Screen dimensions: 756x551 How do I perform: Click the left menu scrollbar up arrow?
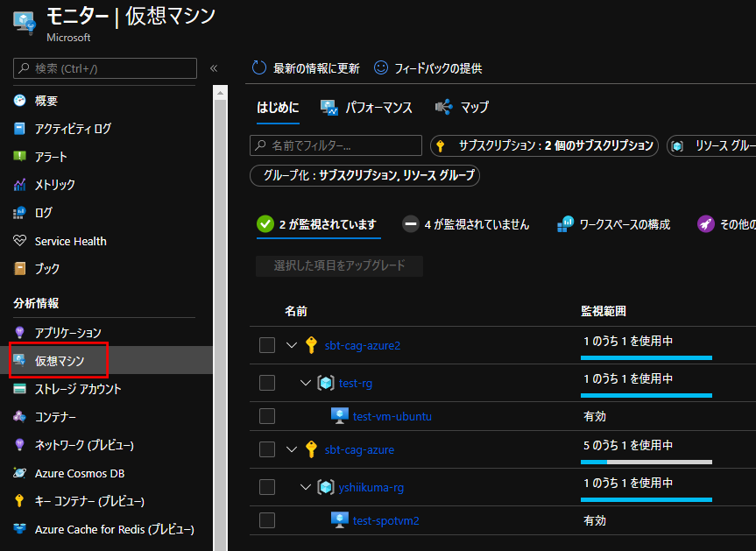tap(221, 93)
